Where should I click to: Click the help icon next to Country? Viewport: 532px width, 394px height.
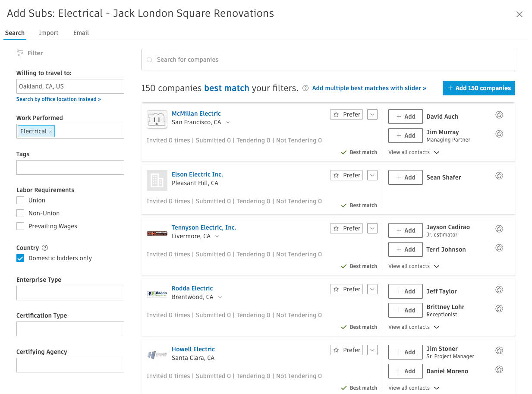click(x=45, y=248)
